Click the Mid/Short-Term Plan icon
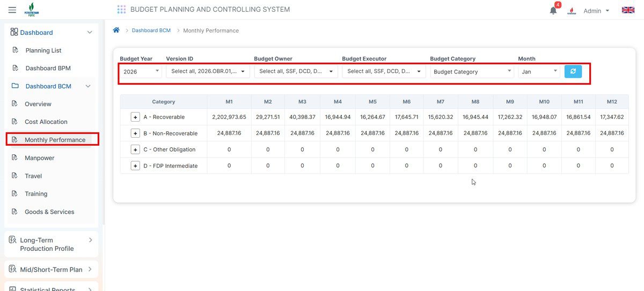644x291 pixels. (13, 269)
